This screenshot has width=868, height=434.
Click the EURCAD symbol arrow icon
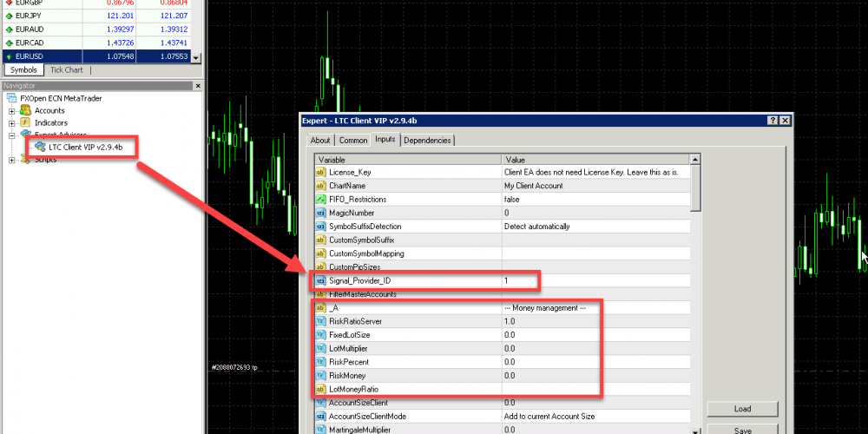9,43
